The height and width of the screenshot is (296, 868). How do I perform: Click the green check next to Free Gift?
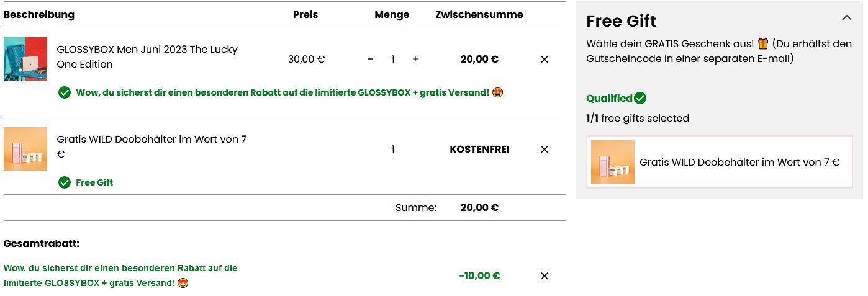[x=65, y=182]
